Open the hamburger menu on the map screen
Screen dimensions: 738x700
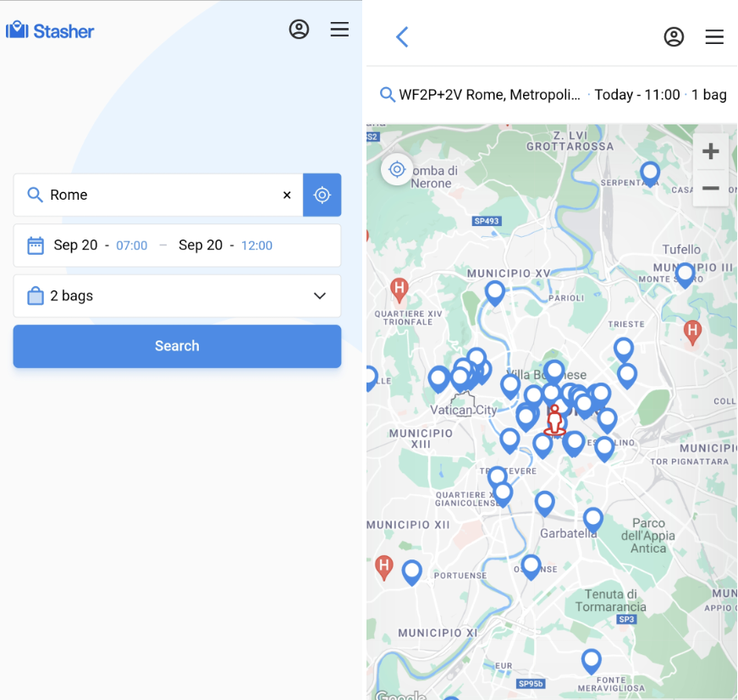714,36
